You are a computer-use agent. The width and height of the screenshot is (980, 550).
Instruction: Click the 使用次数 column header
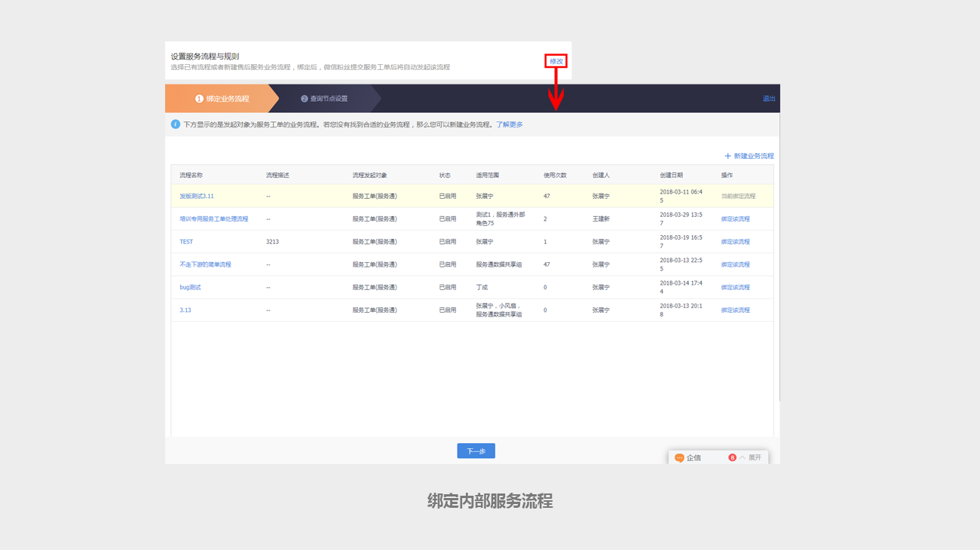pyautogui.click(x=556, y=175)
